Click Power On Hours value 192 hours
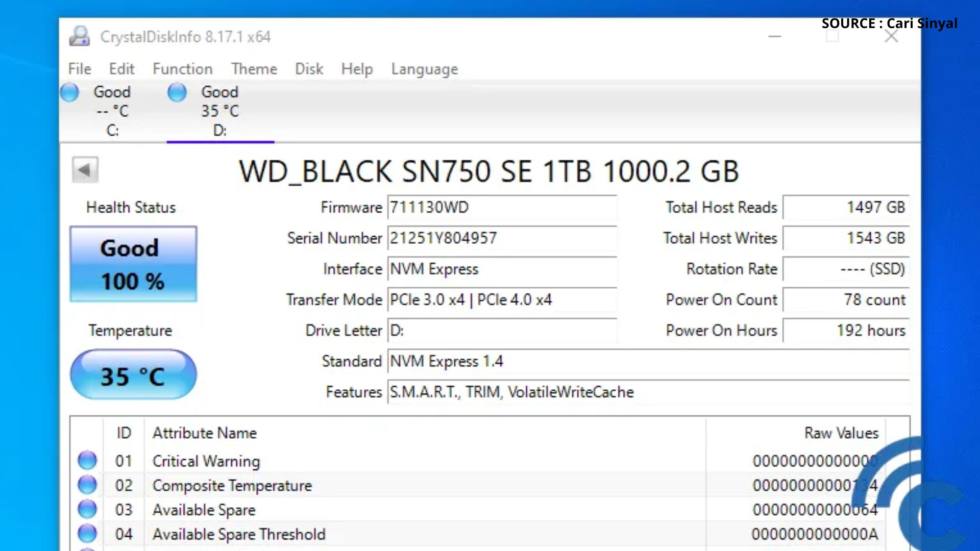This screenshot has height=551, width=980. tap(846, 330)
